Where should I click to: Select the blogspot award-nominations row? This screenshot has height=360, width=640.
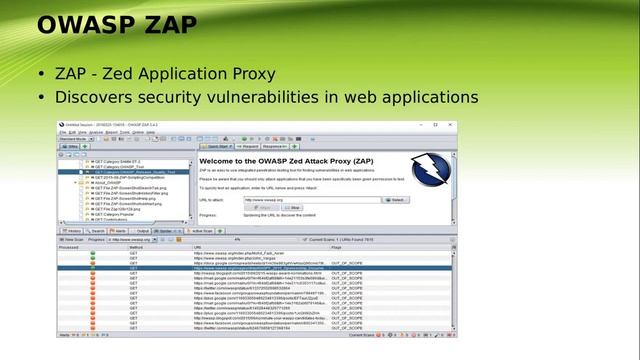pyautogui.click(x=255, y=273)
